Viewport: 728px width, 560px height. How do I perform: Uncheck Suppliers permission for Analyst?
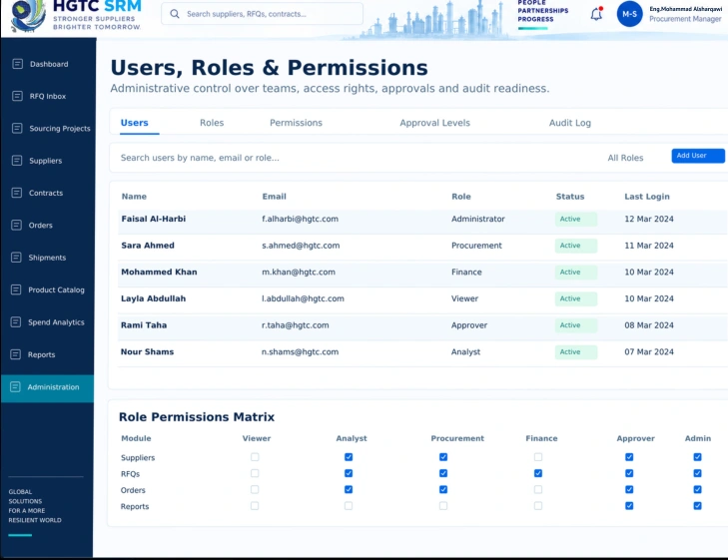click(x=349, y=457)
